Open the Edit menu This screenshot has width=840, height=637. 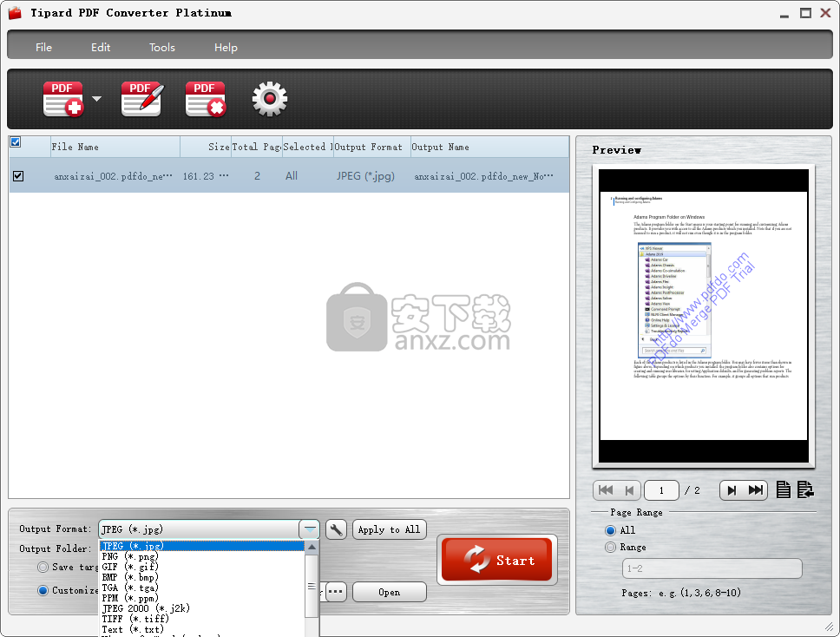pos(101,47)
